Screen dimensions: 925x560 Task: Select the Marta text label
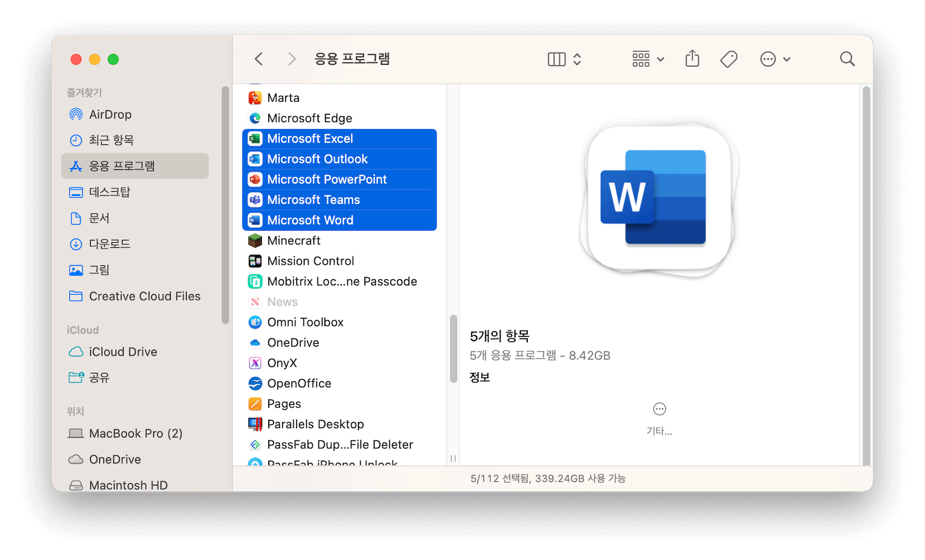tap(283, 98)
